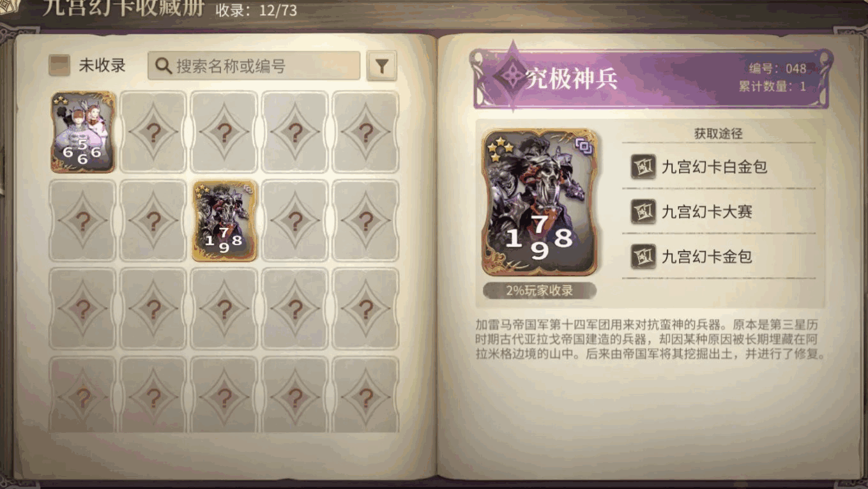Viewport: 868px width, 489px height.
Task: Click the card-type emblem beside 究极神兵 title
Action: (x=510, y=77)
